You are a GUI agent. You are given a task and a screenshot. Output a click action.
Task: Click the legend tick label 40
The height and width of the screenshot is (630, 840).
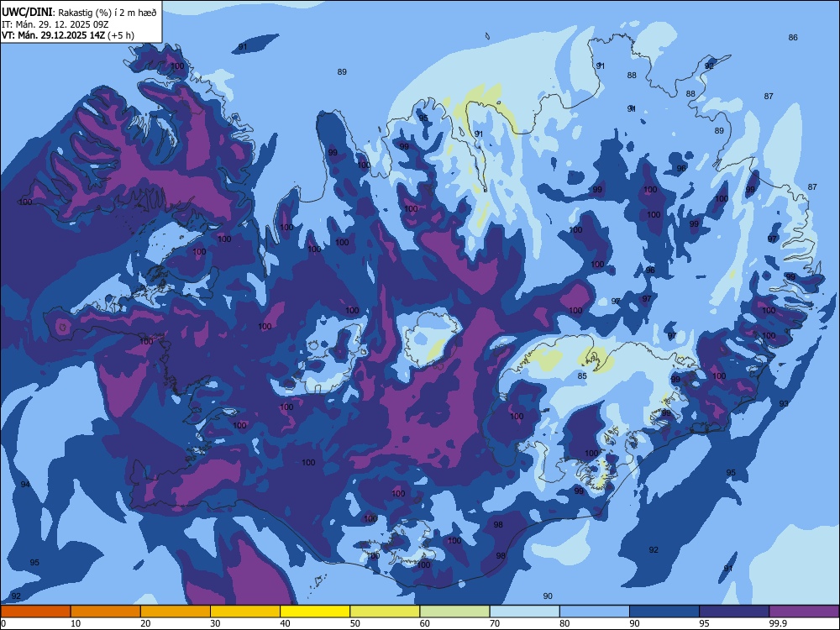(x=286, y=623)
